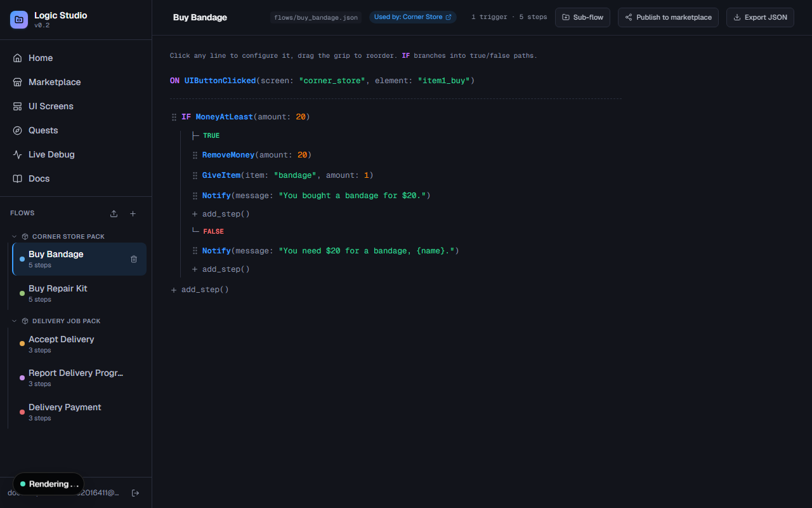Viewport: 812px width, 508px height.
Task: Configure the GiveItem bandage step
Action: [x=288, y=175]
